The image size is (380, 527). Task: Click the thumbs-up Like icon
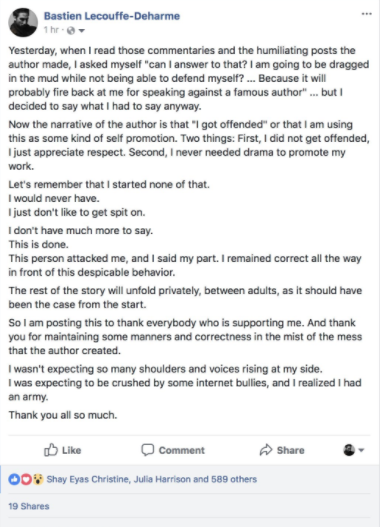[x=51, y=449]
